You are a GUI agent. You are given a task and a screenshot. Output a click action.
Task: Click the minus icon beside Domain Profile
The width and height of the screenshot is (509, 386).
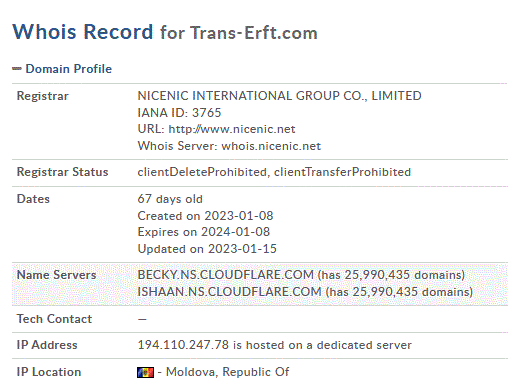17,69
